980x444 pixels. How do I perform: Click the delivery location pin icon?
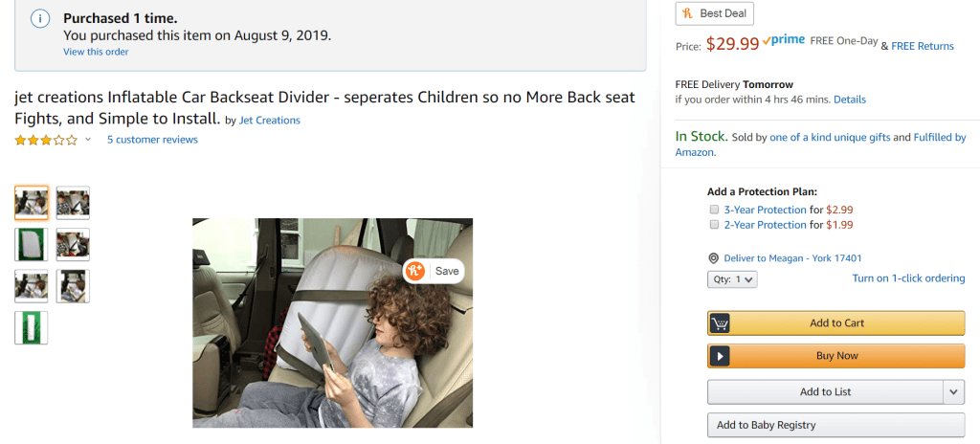(713, 258)
